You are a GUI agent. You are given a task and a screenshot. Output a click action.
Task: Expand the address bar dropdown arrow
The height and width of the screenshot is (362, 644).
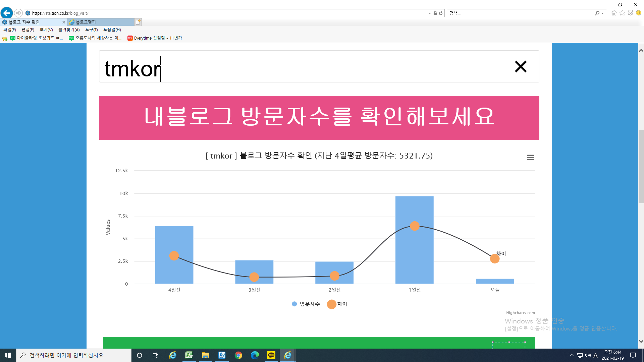(430, 13)
